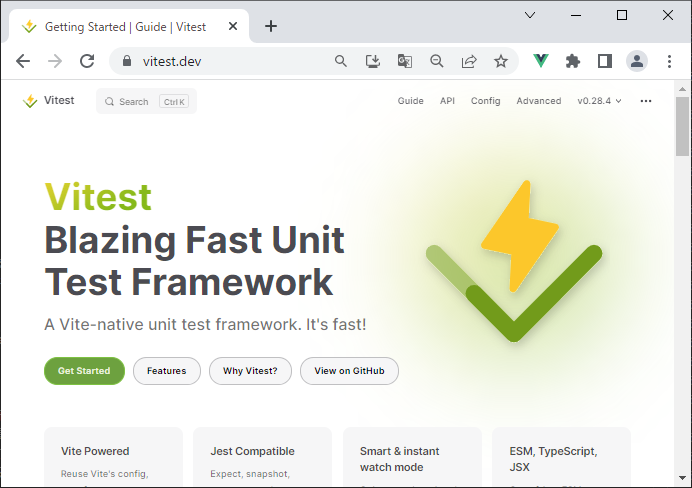Click the 'Test Framework' heading line
The image size is (692, 488).
(188, 282)
